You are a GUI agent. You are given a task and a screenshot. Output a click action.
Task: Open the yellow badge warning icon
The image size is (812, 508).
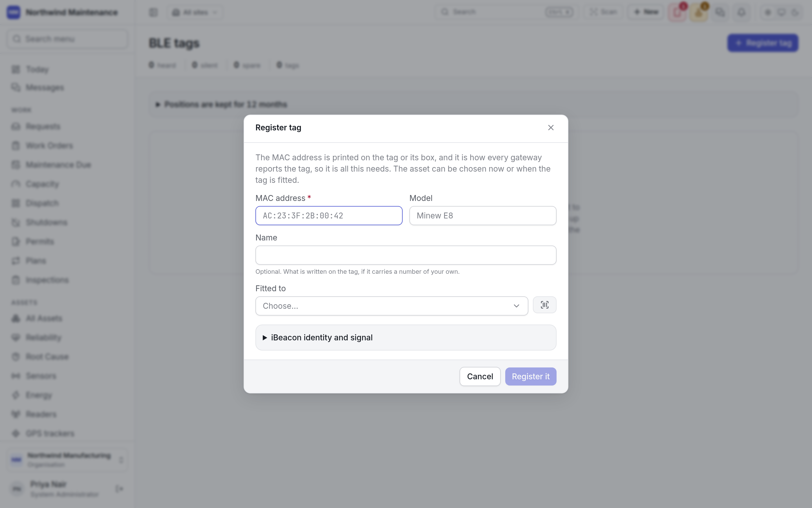pos(699,12)
